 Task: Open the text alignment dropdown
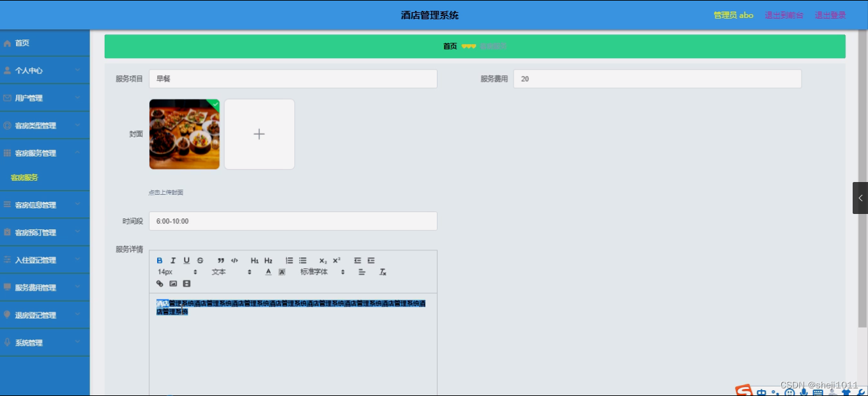point(362,272)
